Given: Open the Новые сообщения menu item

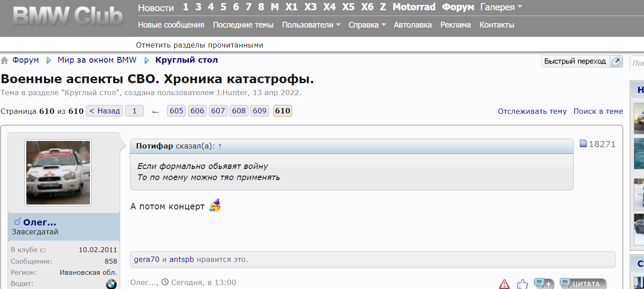Looking at the screenshot, I should pyautogui.click(x=171, y=25).
